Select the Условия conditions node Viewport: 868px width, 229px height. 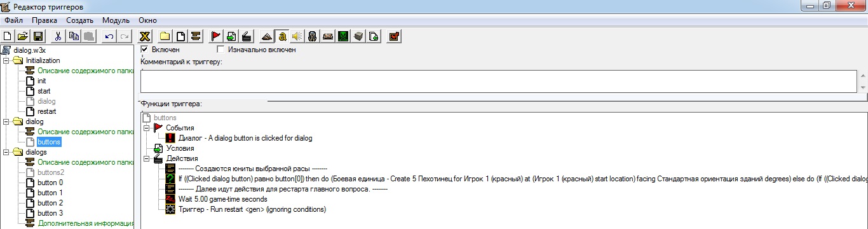click(x=180, y=148)
